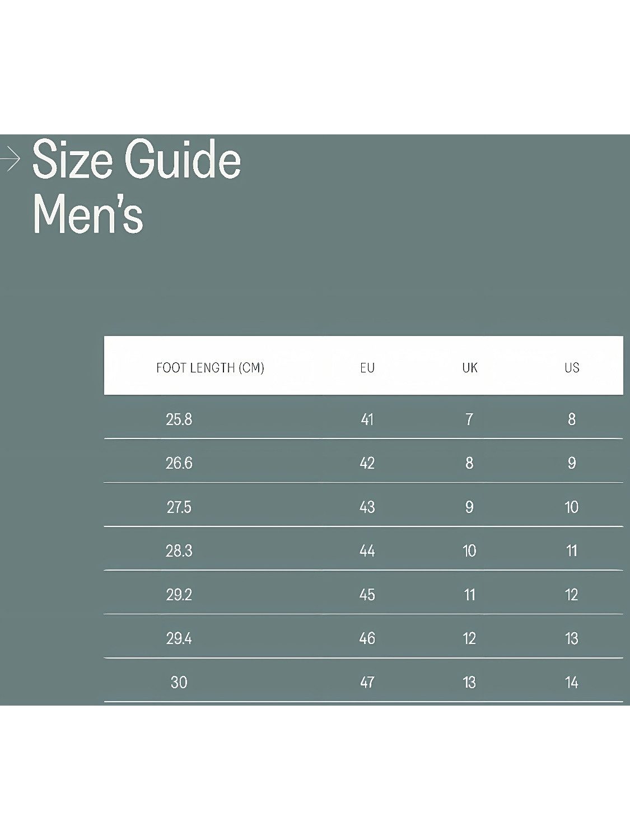This screenshot has height=840, width=630.
Task: Select EU size 41 cell
Action: point(367,419)
